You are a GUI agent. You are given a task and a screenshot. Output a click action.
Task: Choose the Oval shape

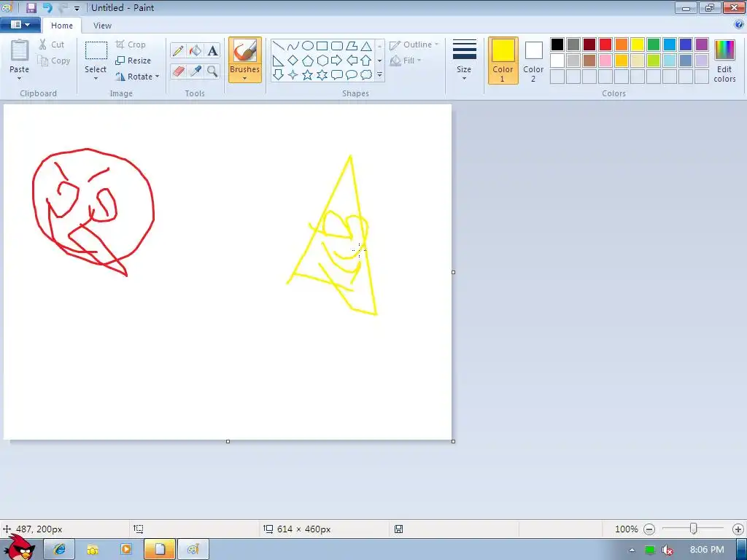pos(308,46)
